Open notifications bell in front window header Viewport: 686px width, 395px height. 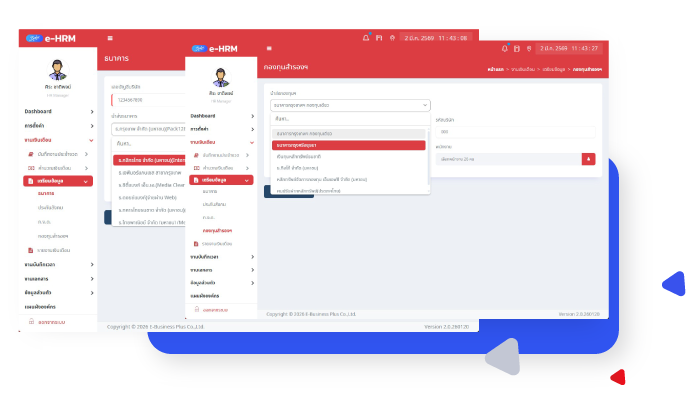504,49
